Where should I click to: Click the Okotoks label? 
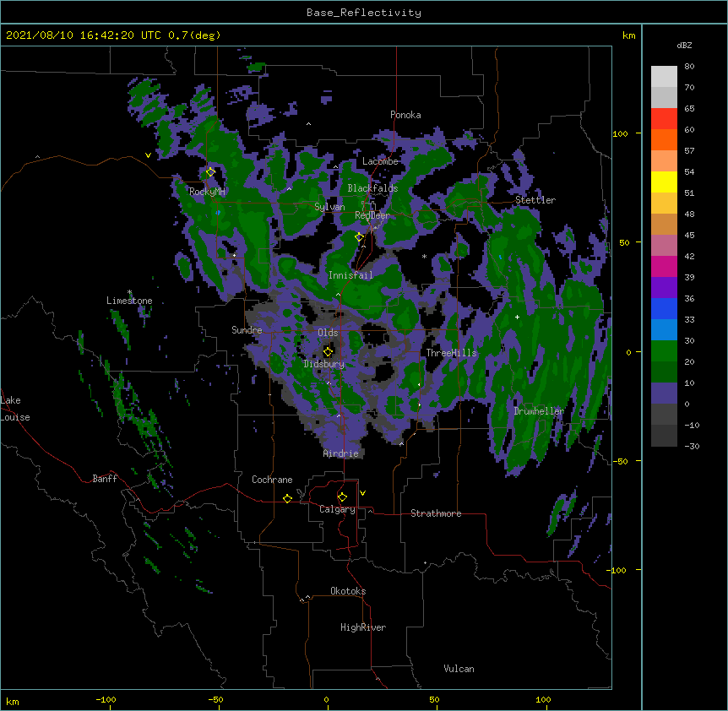click(348, 591)
